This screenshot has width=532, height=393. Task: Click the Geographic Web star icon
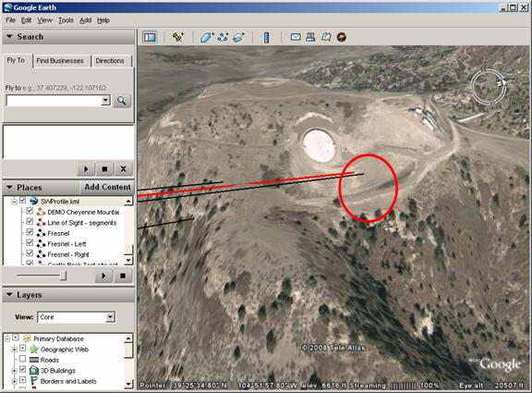pos(34,350)
